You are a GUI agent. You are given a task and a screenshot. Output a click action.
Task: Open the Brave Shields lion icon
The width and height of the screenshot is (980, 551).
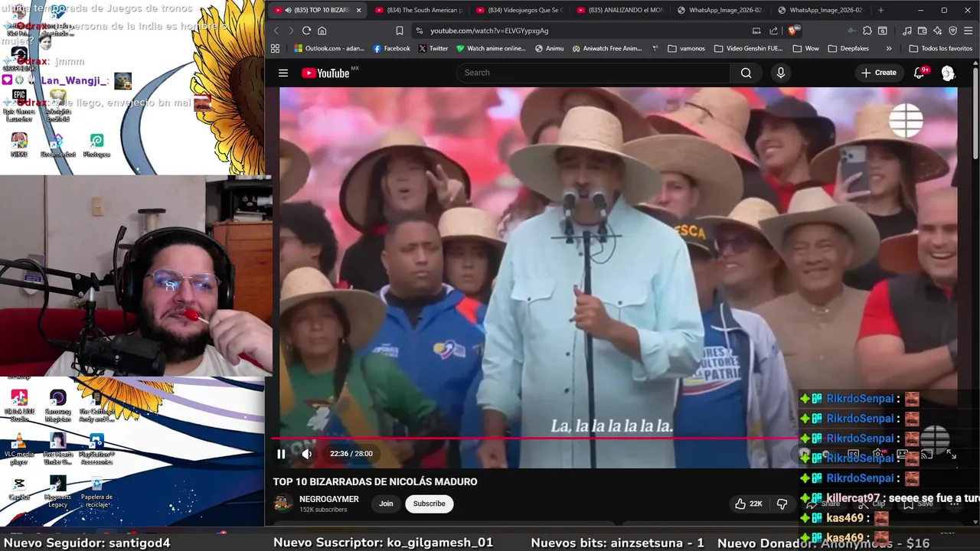[x=793, y=31]
